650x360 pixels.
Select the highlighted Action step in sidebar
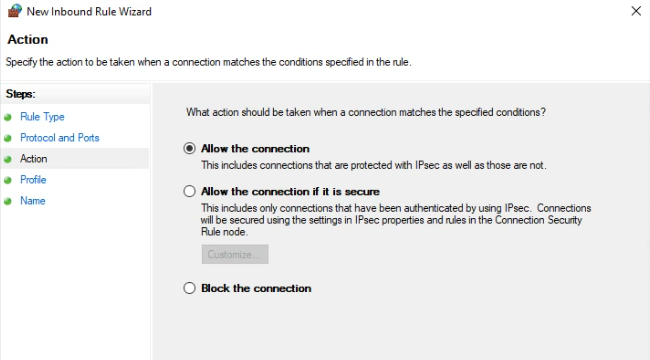(34, 158)
